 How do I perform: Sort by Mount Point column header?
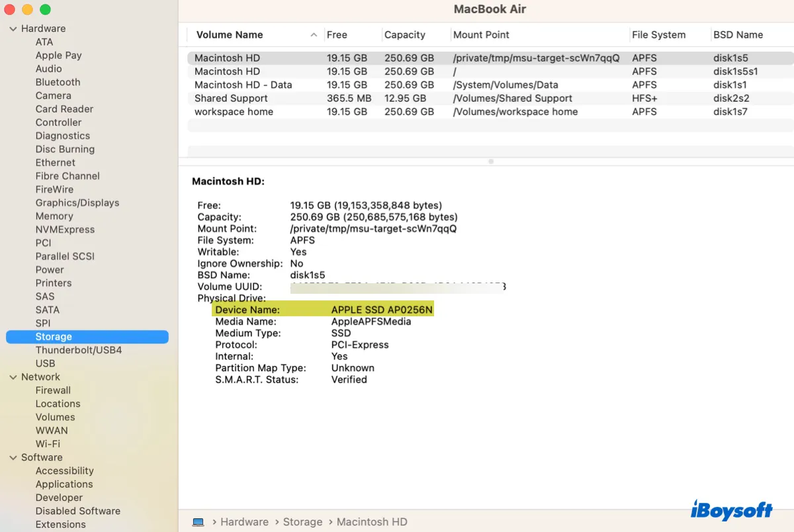(x=482, y=35)
